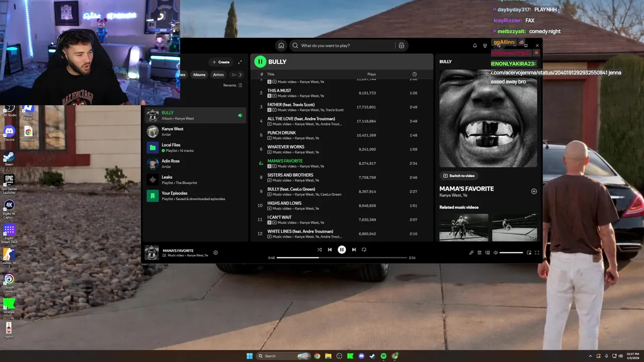Viewport: 644px width, 362px height.
Task: Play track I CAN'T WAIT
Action: coord(341,220)
